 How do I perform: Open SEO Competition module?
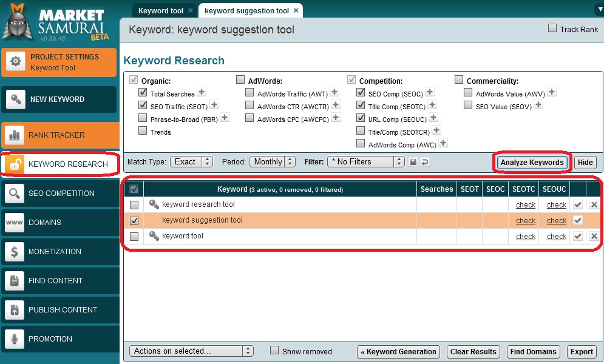[61, 193]
